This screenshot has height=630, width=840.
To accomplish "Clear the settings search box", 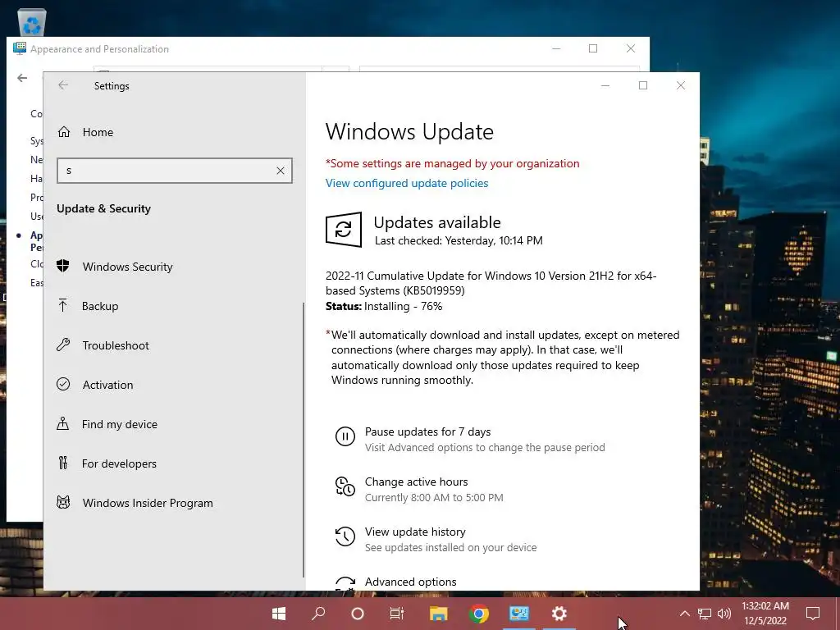I will 281,171.
